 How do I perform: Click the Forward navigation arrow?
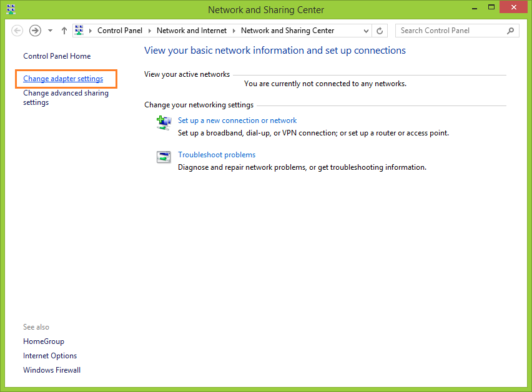35,31
